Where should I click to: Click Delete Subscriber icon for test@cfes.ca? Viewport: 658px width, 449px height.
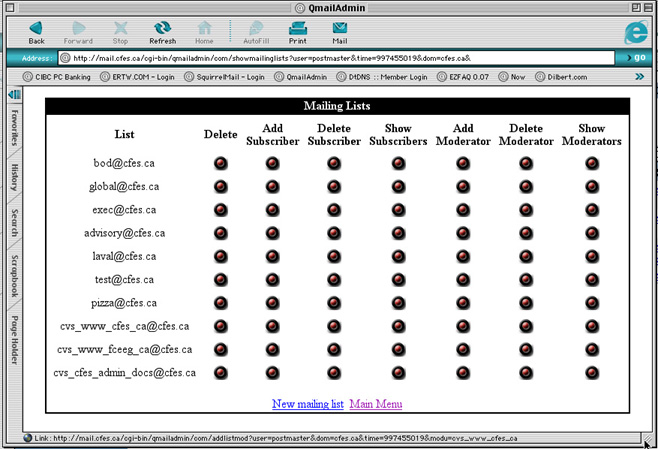coord(333,280)
